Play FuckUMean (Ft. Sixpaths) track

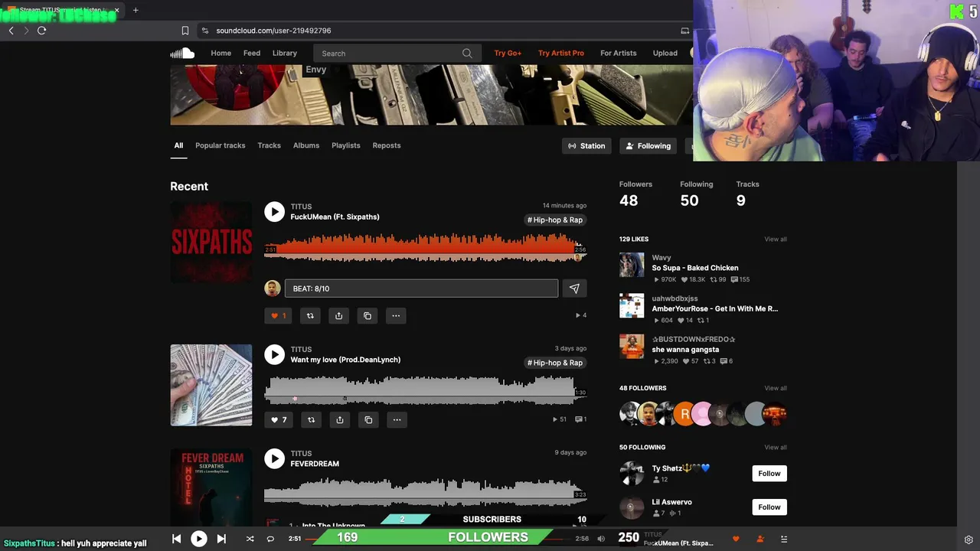[274, 212]
